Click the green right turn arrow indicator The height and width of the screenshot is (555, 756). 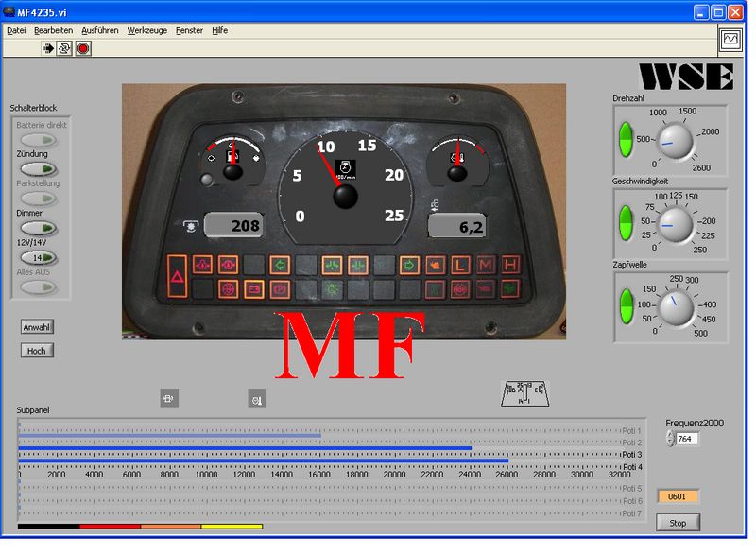pyautogui.click(x=409, y=265)
